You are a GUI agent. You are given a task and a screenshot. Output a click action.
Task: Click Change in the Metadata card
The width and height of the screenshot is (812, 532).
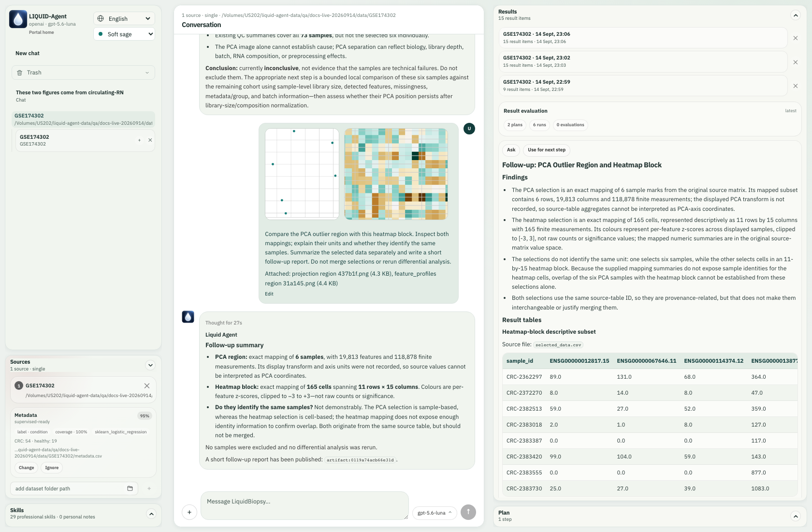click(27, 468)
